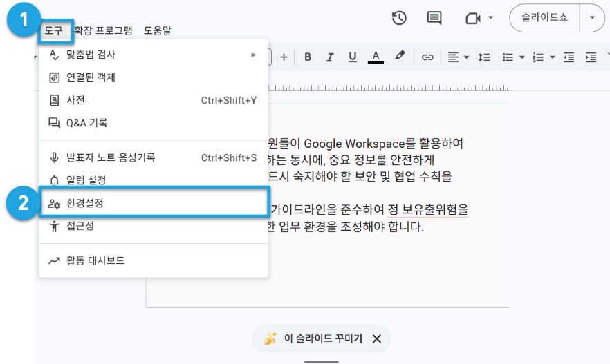
Task: Increase indent of the paragraph
Action: (591, 57)
